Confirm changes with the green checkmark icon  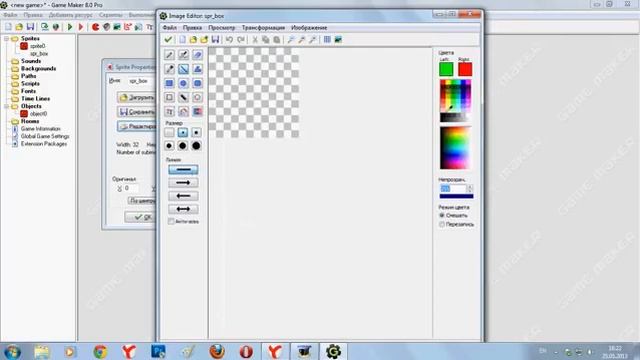(168, 39)
